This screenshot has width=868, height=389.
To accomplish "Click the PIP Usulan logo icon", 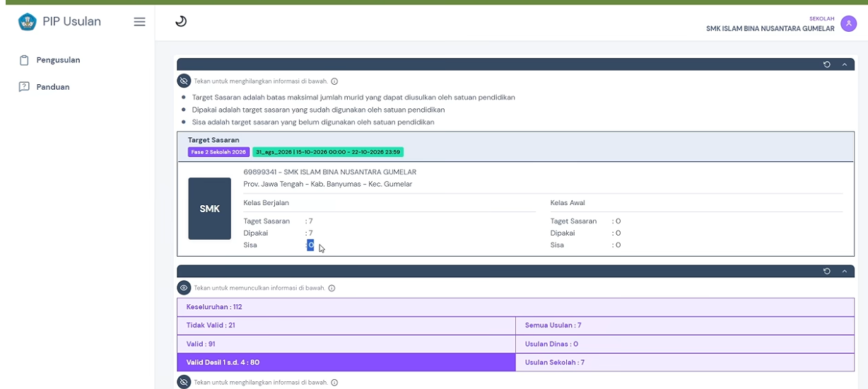I will click(x=26, y=22).
